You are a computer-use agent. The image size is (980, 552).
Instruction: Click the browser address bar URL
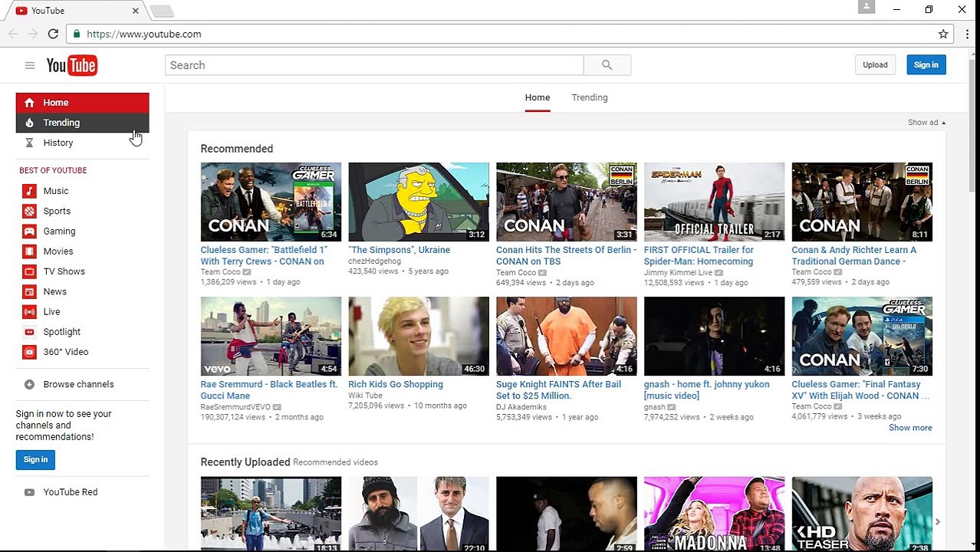tap(144, 34)
